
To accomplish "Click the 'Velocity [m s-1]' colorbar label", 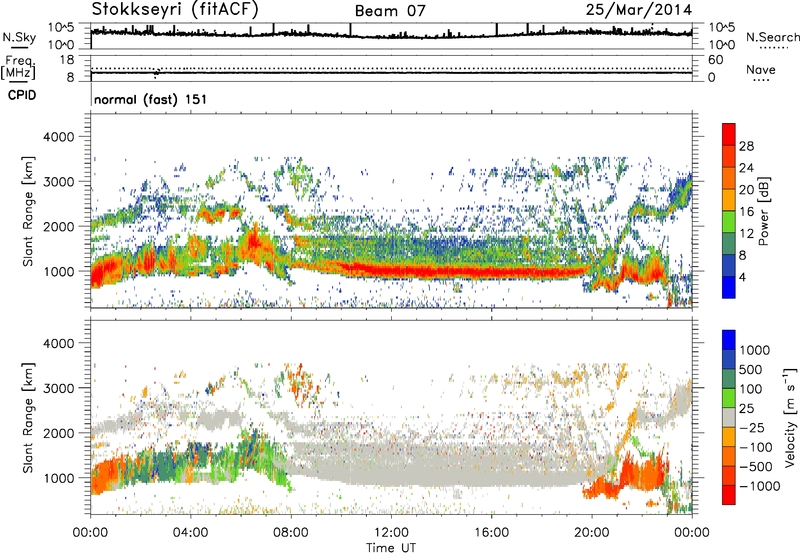I will (x=790, y=418).
